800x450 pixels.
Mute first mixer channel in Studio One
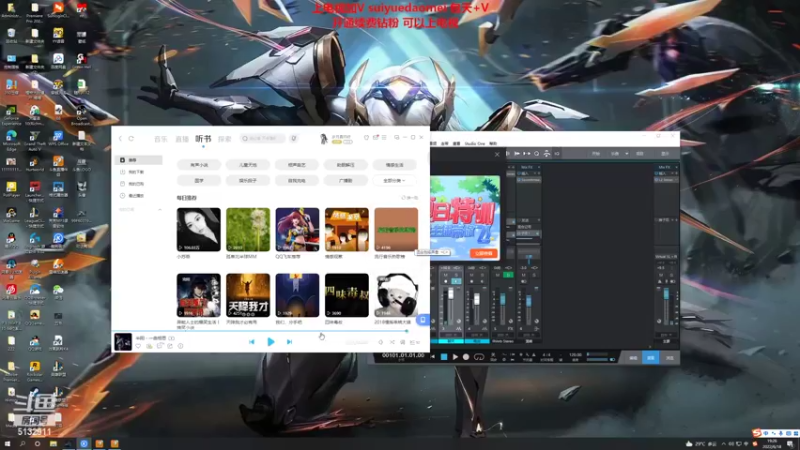[x=445, y=275]
